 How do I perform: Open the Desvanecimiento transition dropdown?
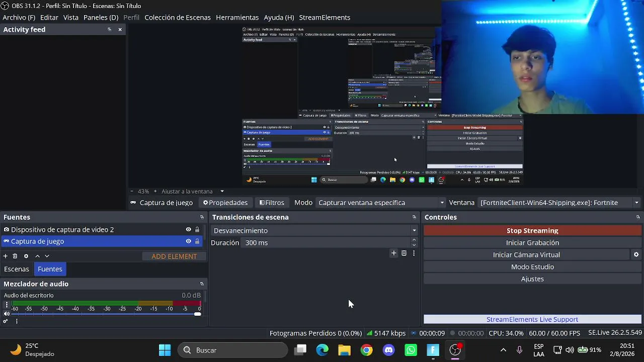(315, 230)
